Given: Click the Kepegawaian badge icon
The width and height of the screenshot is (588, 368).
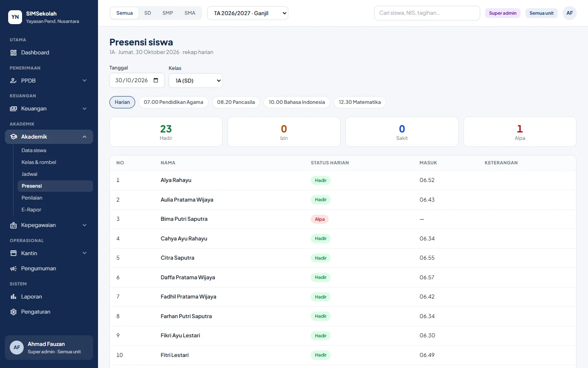Looking at the screenshot, I should [x=13, y=225].
